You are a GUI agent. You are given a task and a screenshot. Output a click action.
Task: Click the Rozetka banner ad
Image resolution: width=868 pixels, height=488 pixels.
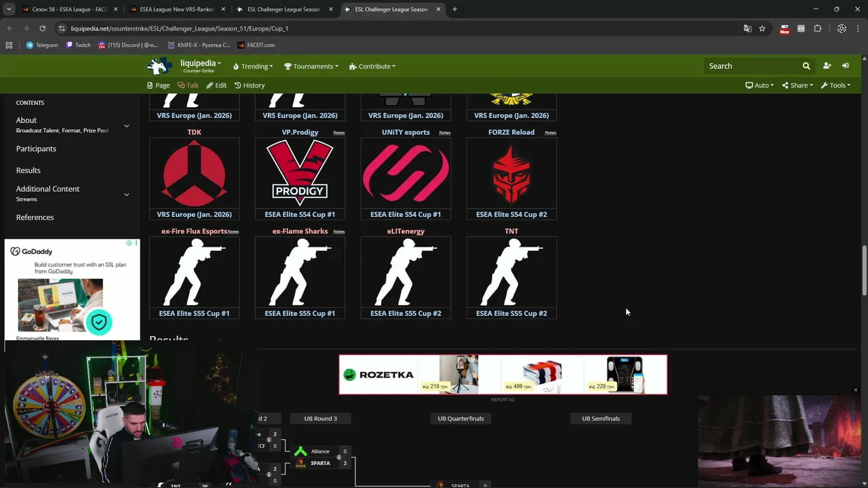tap(503, 374)
